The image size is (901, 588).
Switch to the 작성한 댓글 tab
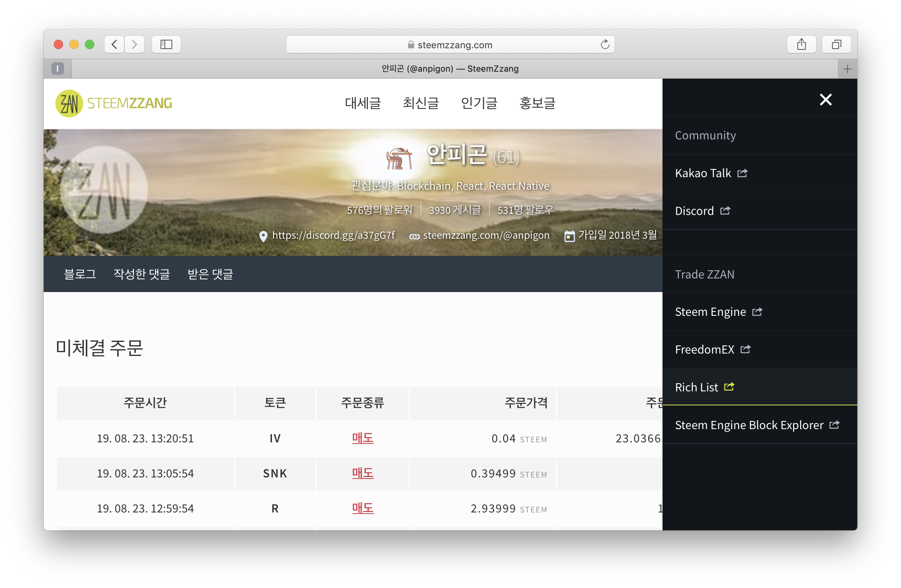tap(142, 274)
